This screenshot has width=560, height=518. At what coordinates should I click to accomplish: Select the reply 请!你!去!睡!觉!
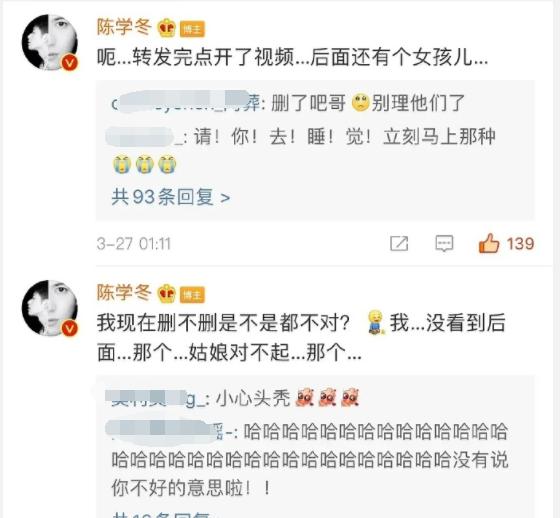point(301,150)
